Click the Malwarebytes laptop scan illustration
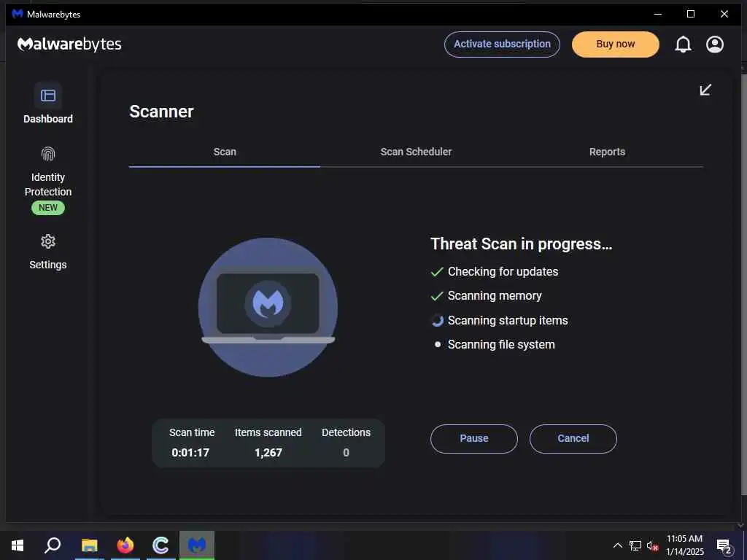The image size is (747, 560). coord(268,307)
